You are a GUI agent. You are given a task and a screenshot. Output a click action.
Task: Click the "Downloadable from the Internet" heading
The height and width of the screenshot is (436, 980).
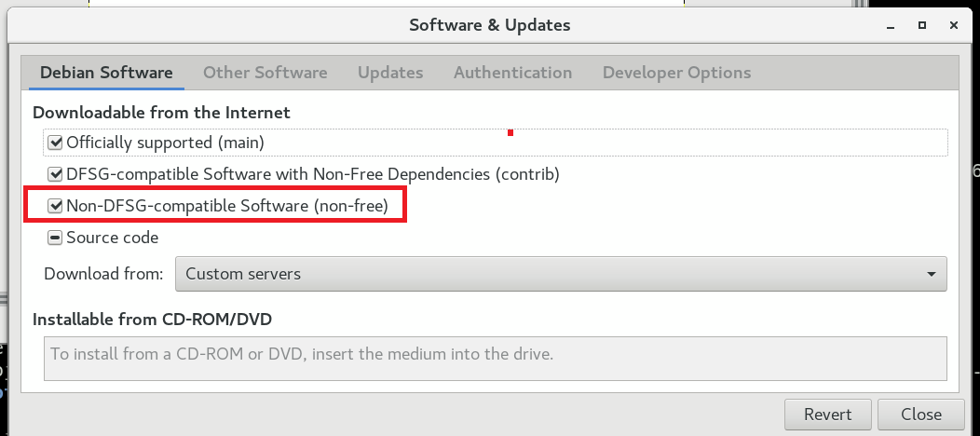tap(161, 113)
